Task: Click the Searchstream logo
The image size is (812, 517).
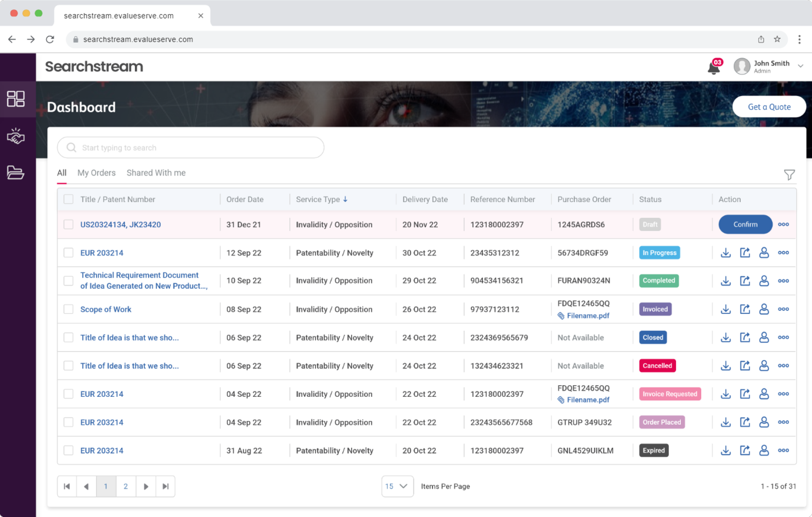Action: coord(94,66)
